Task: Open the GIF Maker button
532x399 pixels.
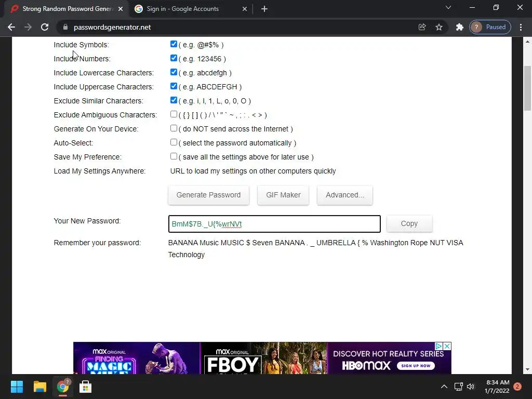Action: 283,195
